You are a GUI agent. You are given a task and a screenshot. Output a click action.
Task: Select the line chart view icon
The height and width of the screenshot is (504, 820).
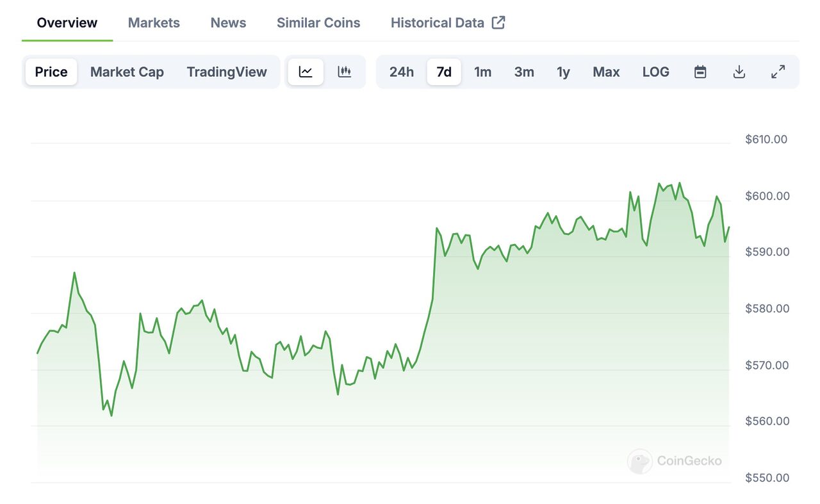[306, 72]
